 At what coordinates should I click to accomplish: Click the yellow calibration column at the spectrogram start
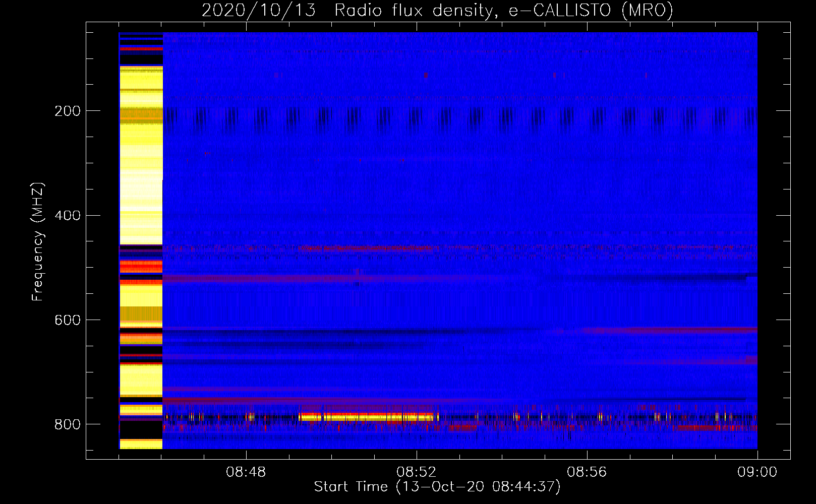(141, 241)
